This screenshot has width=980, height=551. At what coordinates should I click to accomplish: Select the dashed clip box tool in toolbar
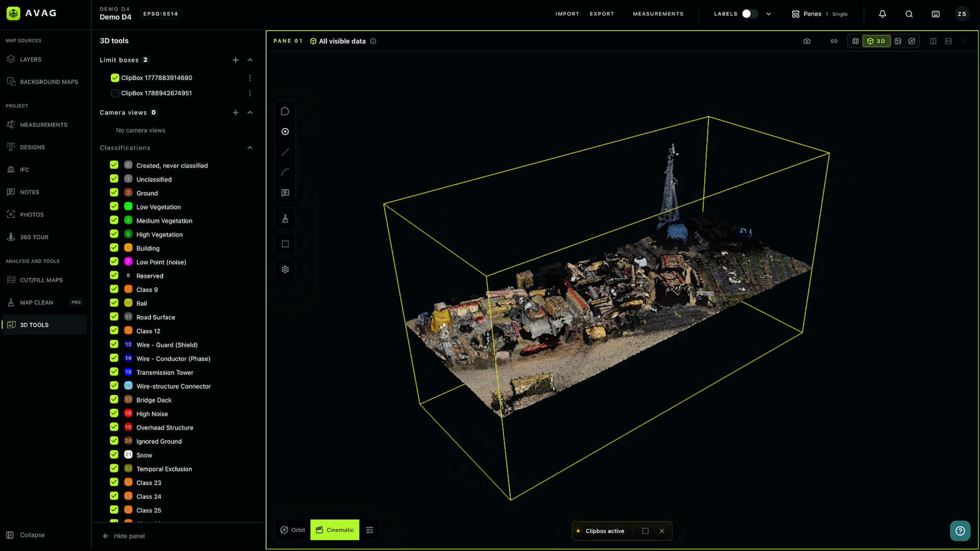[x=285, y=244]
